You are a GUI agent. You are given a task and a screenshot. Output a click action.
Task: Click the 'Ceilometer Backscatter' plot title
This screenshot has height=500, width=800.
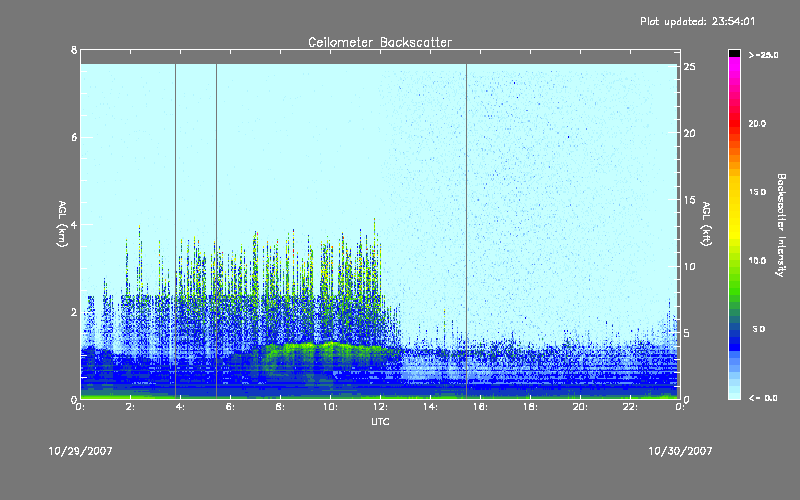pos(380,42)
